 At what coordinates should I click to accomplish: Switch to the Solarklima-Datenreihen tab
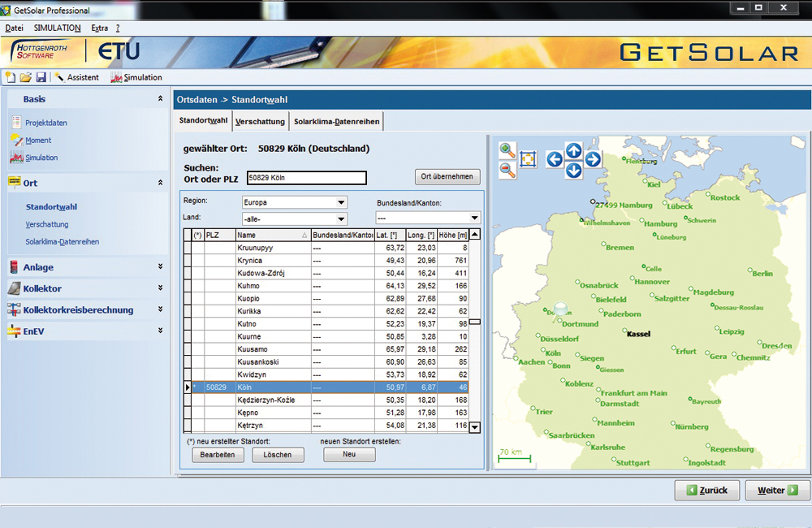[337, 122]
